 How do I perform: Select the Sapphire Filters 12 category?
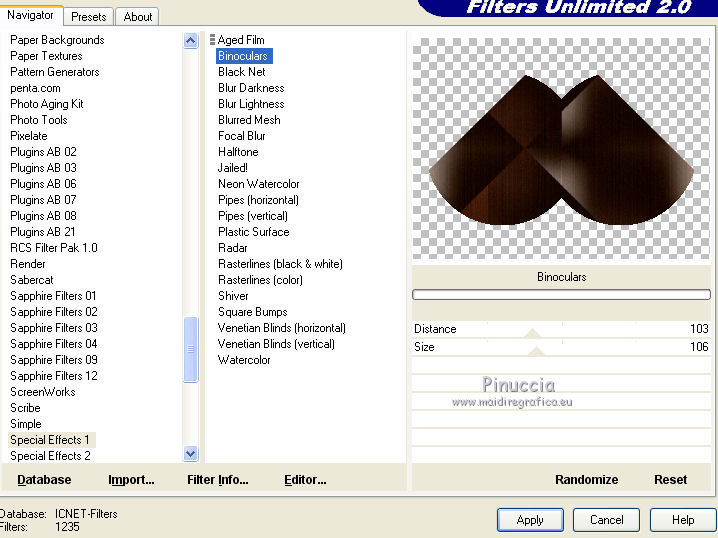(x=54, y=376)
